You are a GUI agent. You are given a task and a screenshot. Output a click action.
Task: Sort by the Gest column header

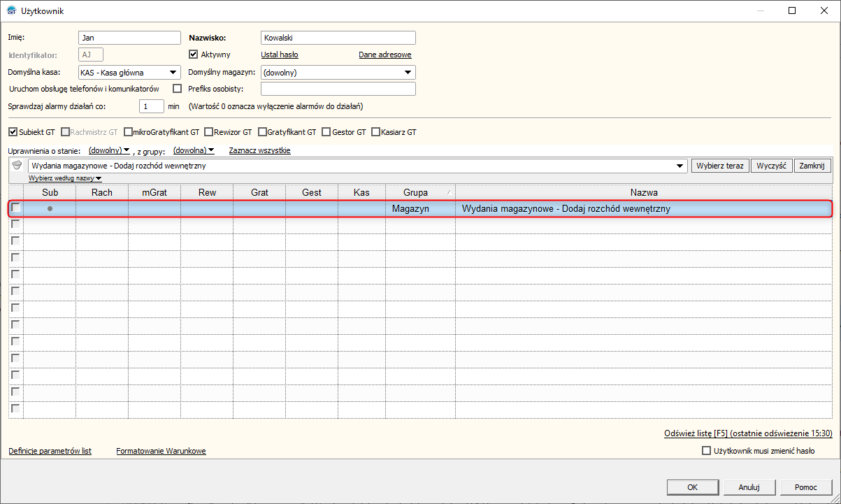[312, 192]
